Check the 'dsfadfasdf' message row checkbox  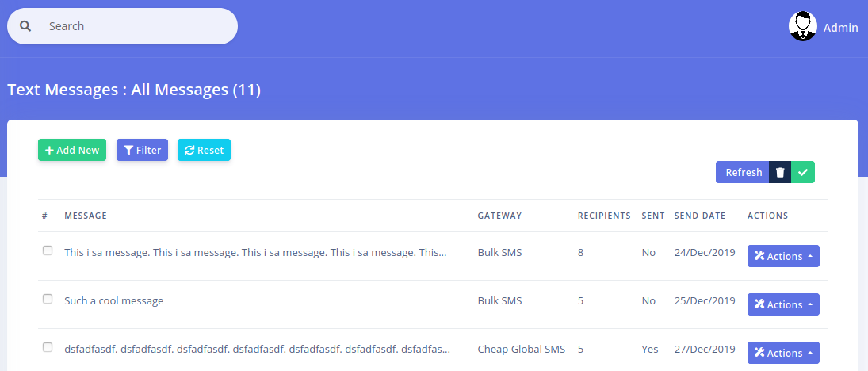[48, 347]
